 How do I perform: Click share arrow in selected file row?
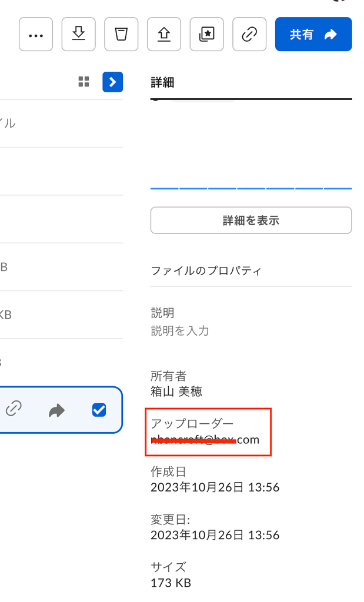56,410
